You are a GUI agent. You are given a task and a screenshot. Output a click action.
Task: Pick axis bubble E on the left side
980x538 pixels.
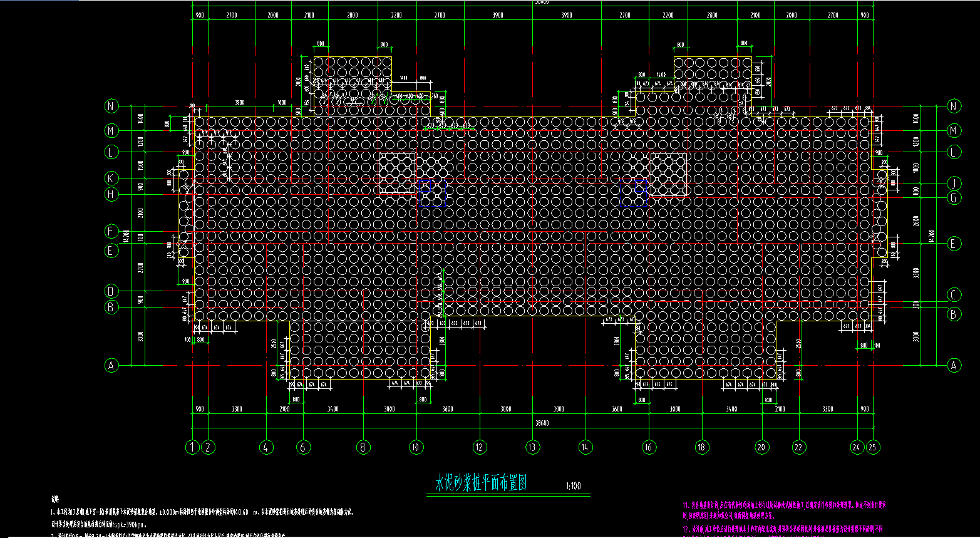click(x=111, y=251)
